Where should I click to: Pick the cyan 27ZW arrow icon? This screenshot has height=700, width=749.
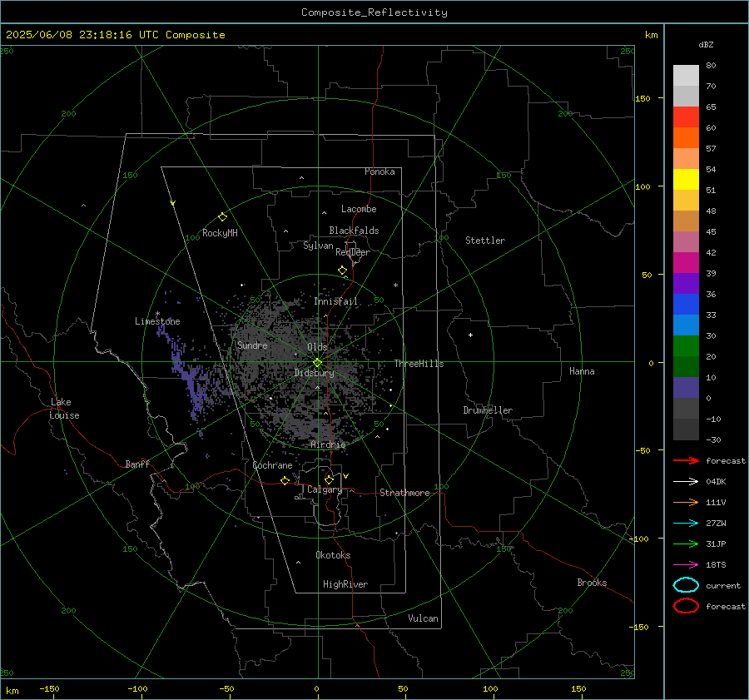pyautogui.click(x=686, y=524)
